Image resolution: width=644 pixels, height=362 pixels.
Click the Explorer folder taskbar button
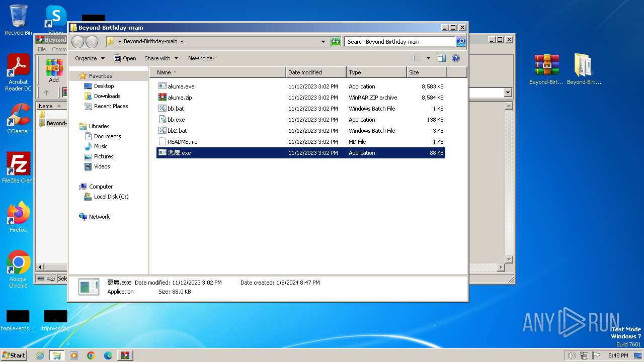(x=57, y=355)
